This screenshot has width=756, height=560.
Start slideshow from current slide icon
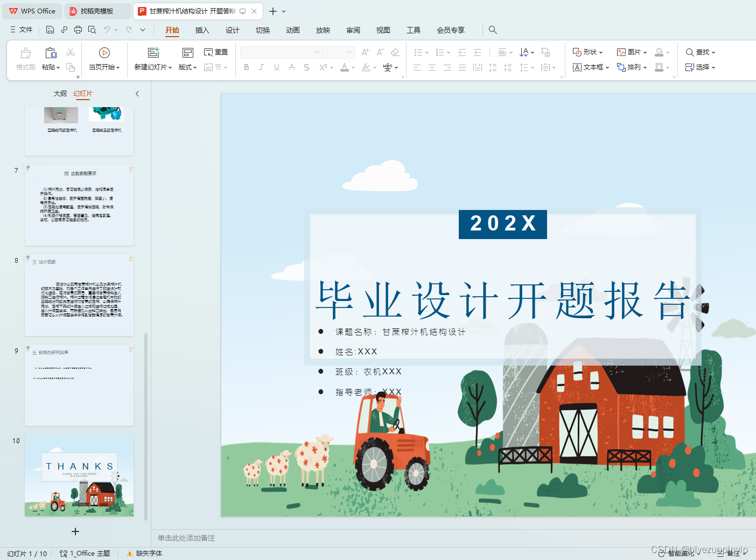point(104,52)
